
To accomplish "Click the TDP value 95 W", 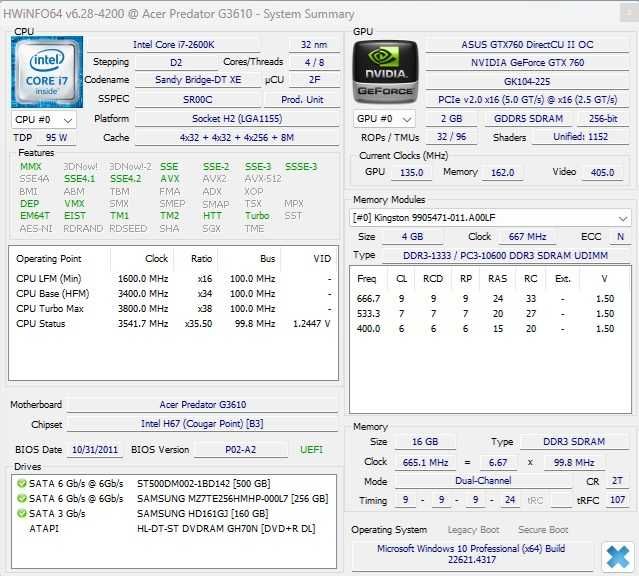I will pos(56,138).
